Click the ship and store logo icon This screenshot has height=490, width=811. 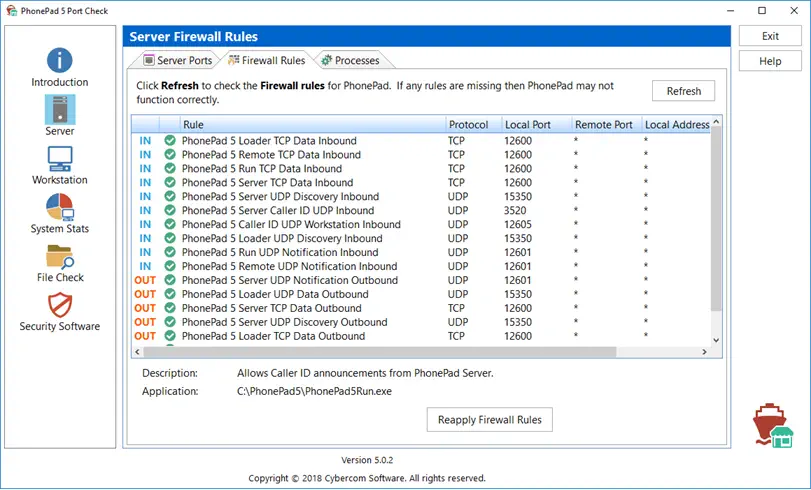[773, 425]
